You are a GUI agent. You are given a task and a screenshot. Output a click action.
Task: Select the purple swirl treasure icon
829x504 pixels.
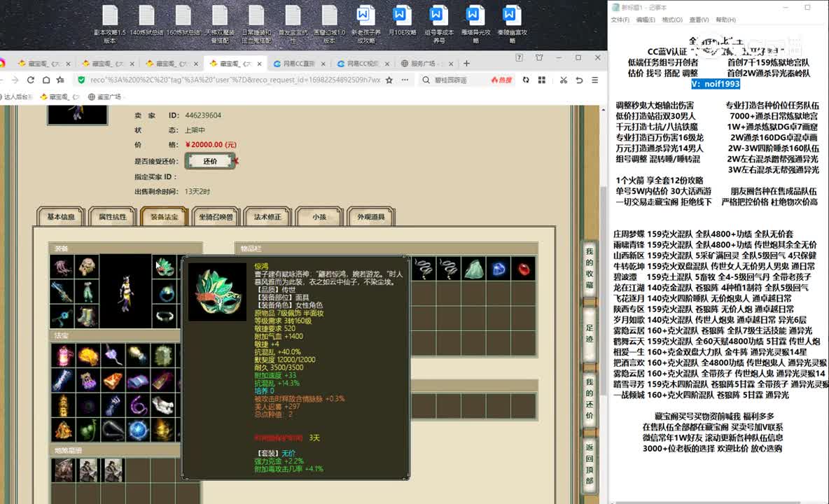pyautogui.click(x=138, y=405)
